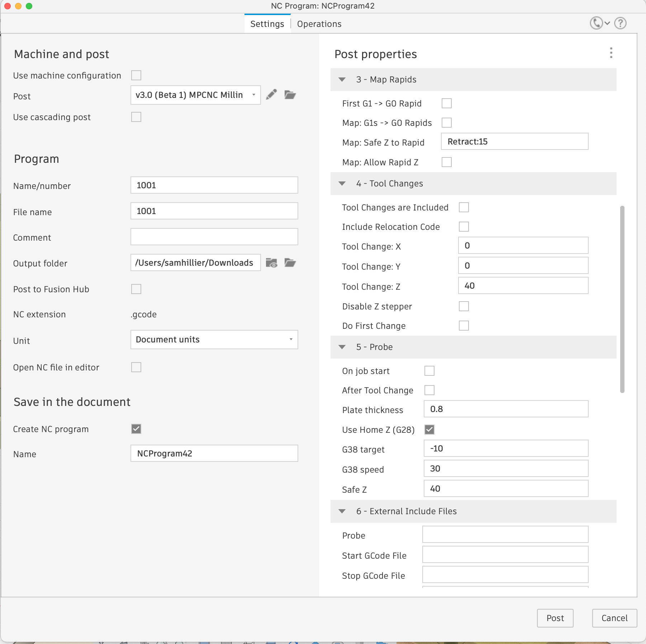The height and width of the screenshot is (644, 646).
Task: Click the Comment input field
Action: pyautogui.click(x=214, y=237)
